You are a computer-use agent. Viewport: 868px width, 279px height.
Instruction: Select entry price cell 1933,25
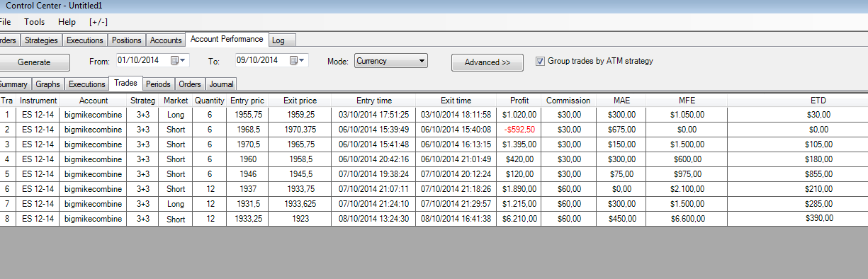248,220
